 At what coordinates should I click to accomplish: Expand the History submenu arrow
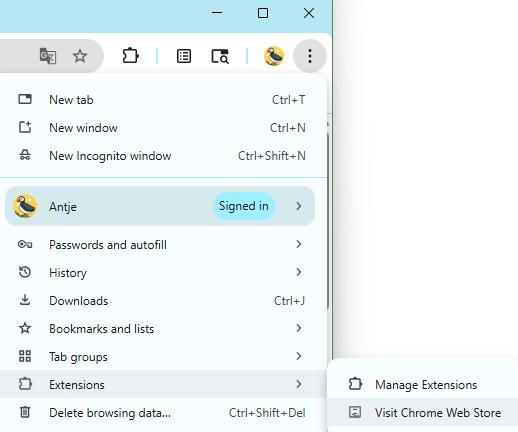coord(299,272)
